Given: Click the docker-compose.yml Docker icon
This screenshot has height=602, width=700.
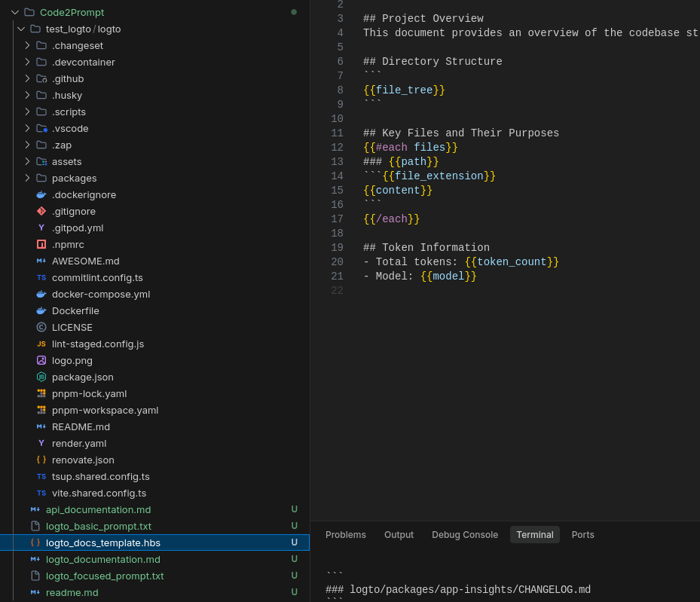Looking at the screenshot, I should pos(41,294).
